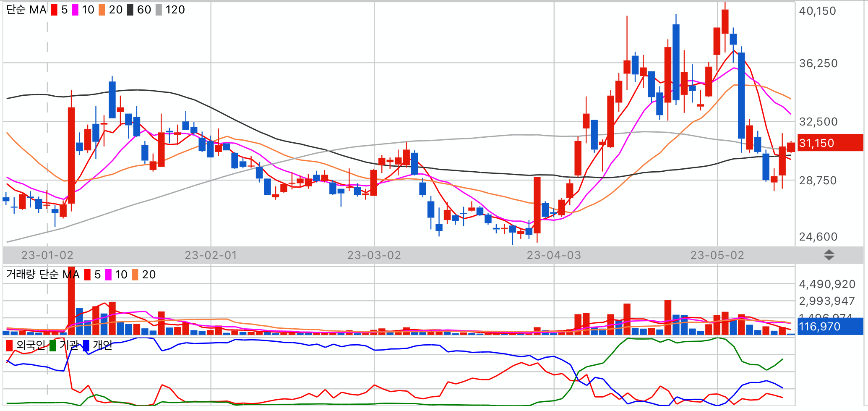This screenshot has height=411, width=868.
Task: Click the 24,600 price axis label
Action: click(x=818, y=237)
